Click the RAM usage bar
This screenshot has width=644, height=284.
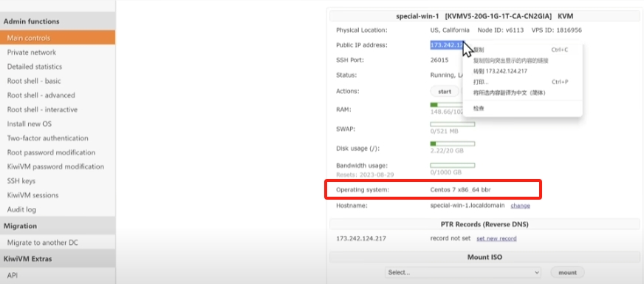pyautogui.click(x=446, y=105)
